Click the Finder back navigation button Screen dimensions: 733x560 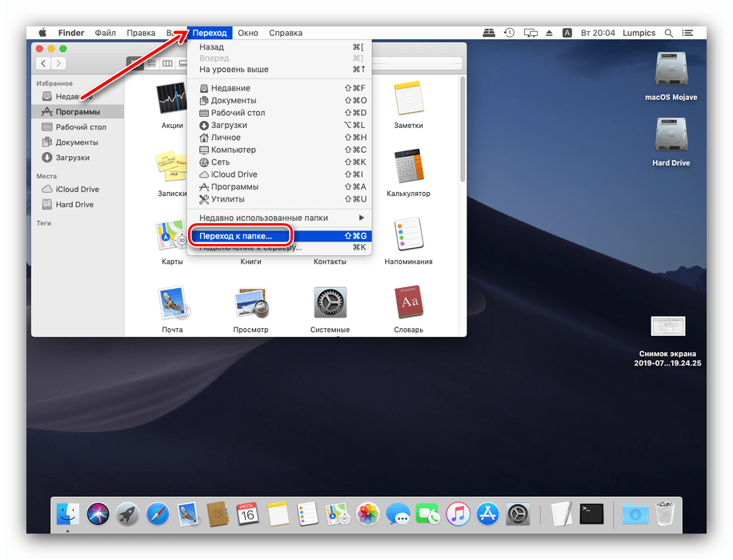[42, 63]
